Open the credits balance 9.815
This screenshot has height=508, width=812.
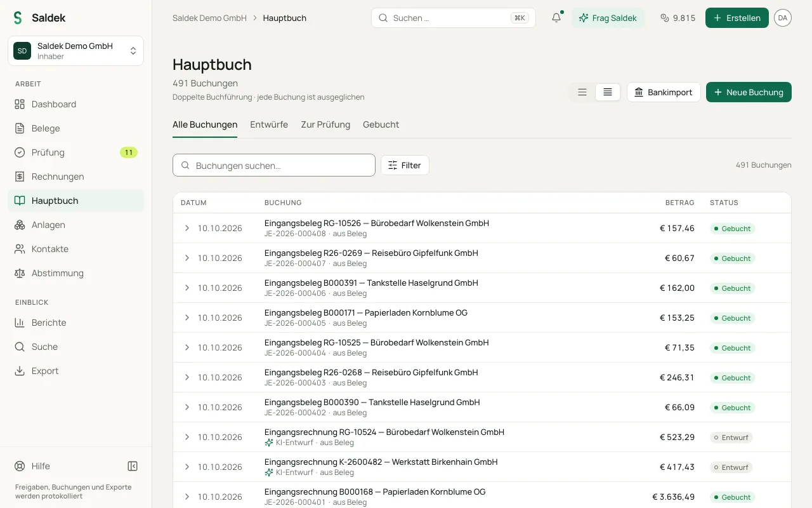[x=678, y=18]
